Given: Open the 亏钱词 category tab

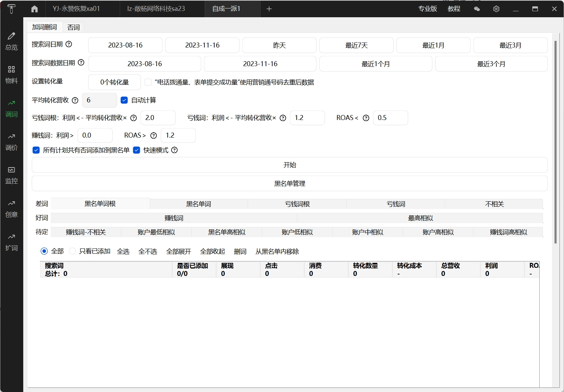Looking at the screenshot, I should 396,204.
